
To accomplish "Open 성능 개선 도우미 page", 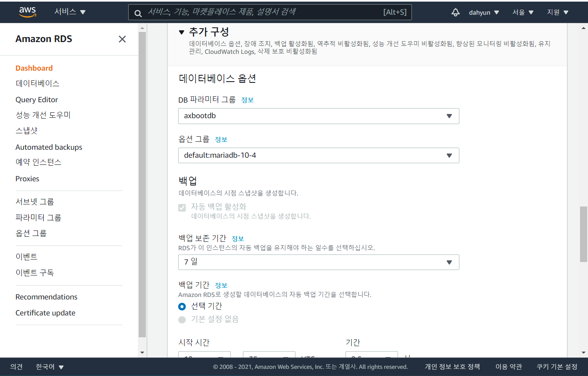I will coord(43,115).
